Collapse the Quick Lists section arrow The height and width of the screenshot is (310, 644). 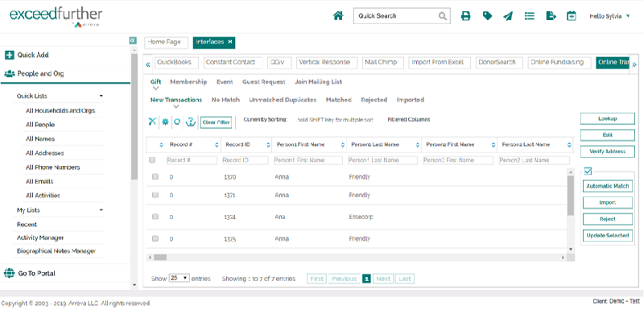pyautogui.click(x=101, y=96)
